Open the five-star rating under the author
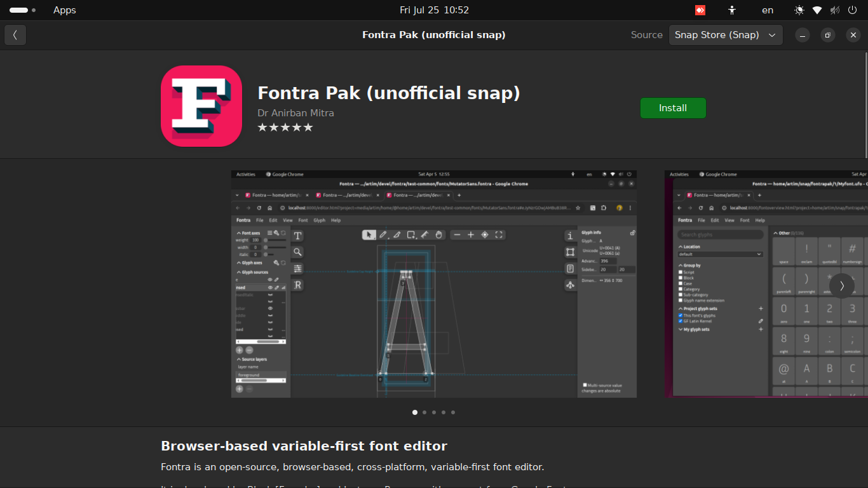Screen dimensions: 868x488 [x=285, y=127]
